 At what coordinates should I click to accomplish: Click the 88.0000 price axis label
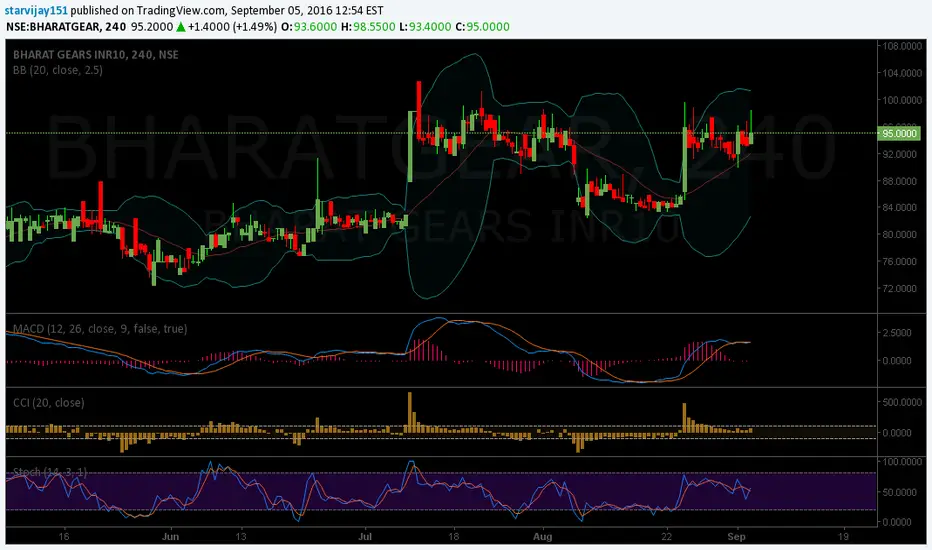[899, 181]
